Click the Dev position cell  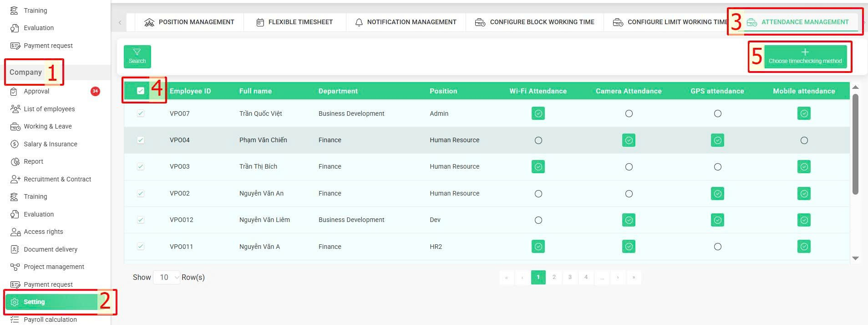coord(435,220)
